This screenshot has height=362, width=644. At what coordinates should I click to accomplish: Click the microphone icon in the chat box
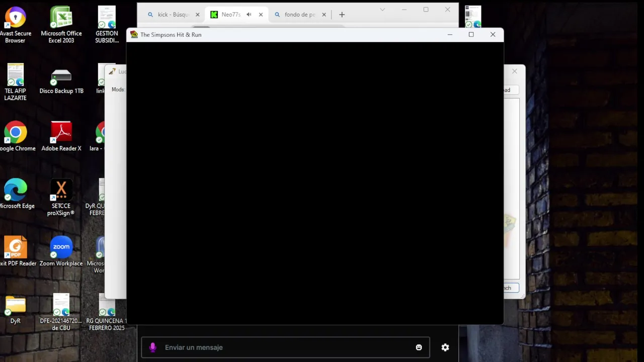pyautogui.click(x=153, y=347)
